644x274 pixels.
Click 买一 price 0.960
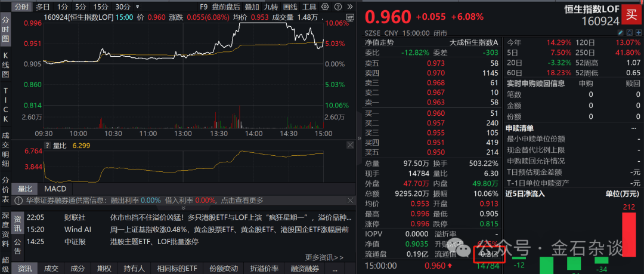pyautogui.click(x=436, y=113)
